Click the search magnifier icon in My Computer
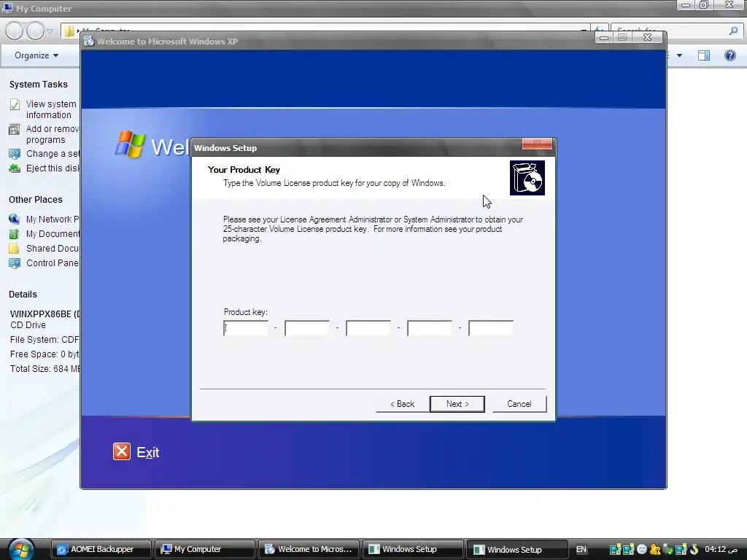Screen dimensions: 747x560 pos(733,31)
